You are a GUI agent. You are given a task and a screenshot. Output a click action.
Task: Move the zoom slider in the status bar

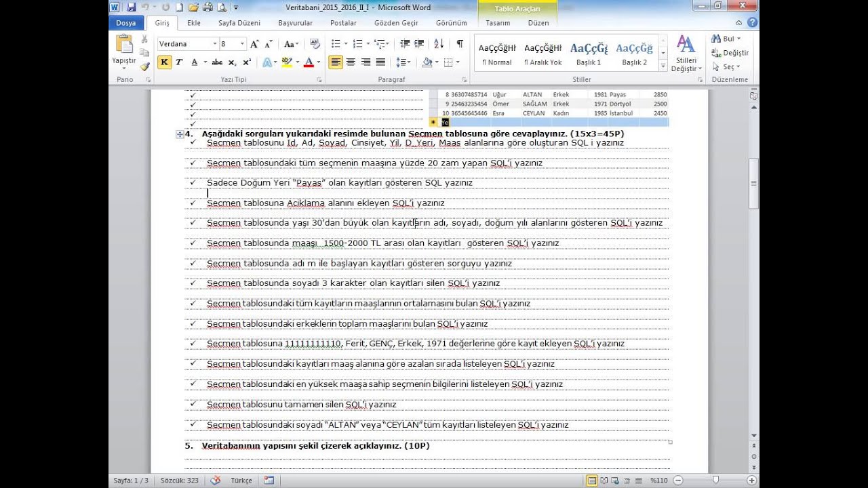tap(717, 480)
